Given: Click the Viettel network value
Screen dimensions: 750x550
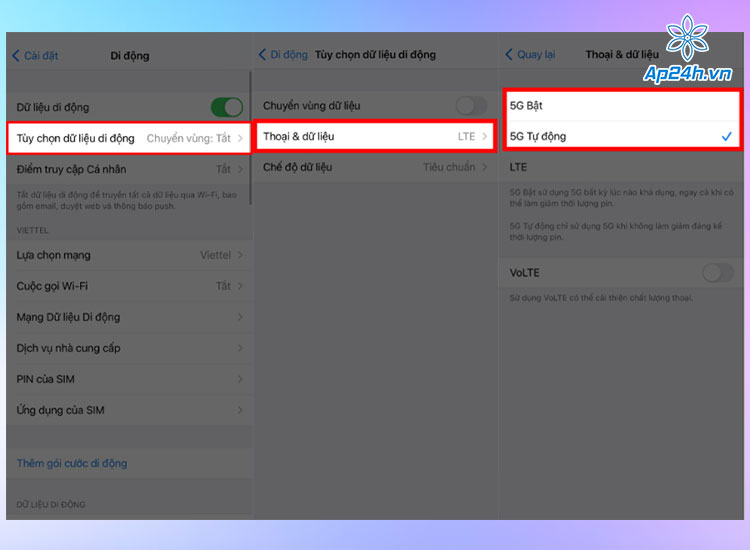Looking at the screenshot, I should pos(215,255).
